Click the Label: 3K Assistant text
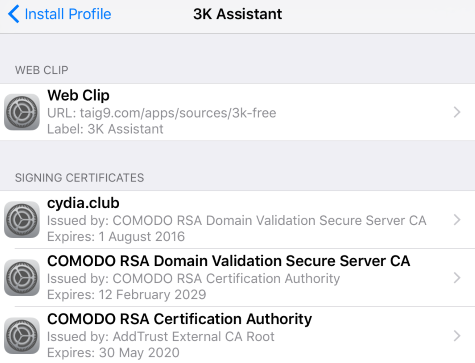Screen dimensions: 475x363 [105, 129]
